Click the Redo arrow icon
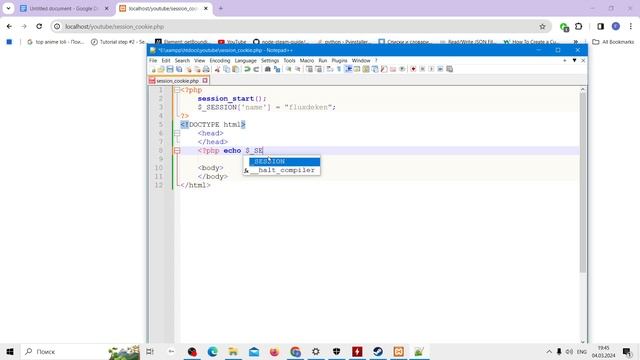 (x=256, y=69)
